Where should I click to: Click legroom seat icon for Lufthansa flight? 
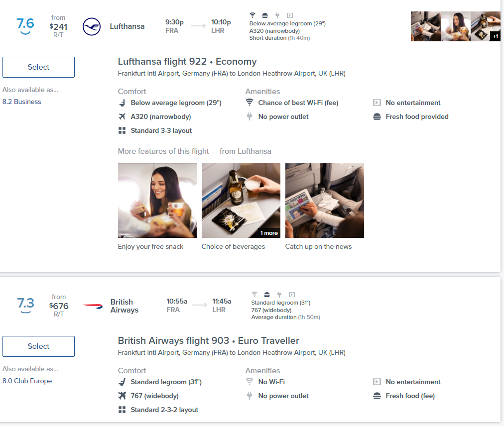click(122, 103)
